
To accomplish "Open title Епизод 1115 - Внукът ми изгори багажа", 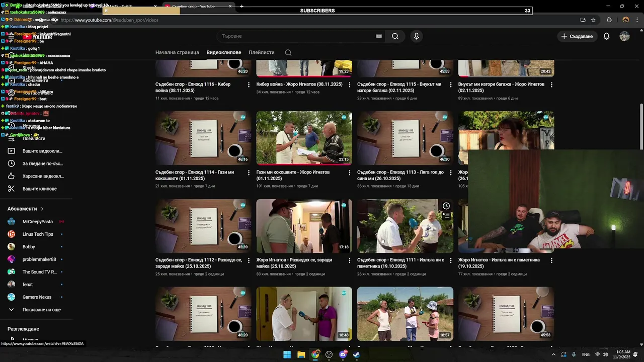I will pyautogui.click(x=399, y=87).
